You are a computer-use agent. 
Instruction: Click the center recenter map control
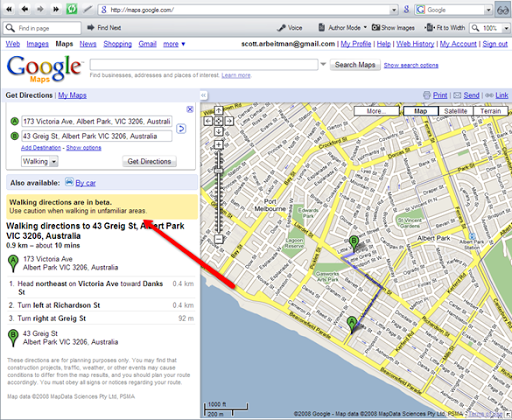coord(218,121)
